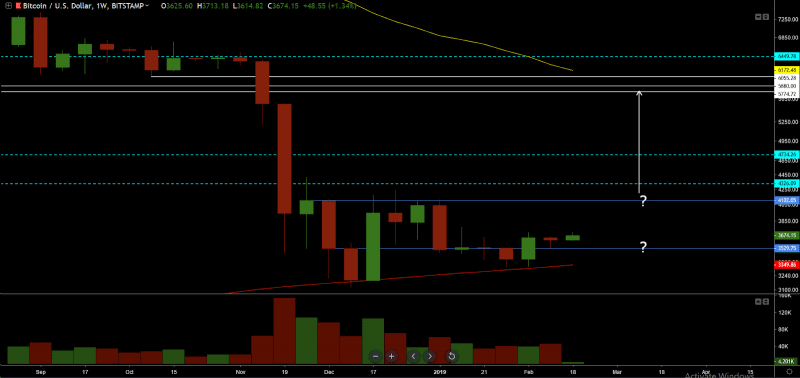This screenshot has height=378, width=800.
Task: Select the tall green candle near 17 December
Action: point(373,247)
